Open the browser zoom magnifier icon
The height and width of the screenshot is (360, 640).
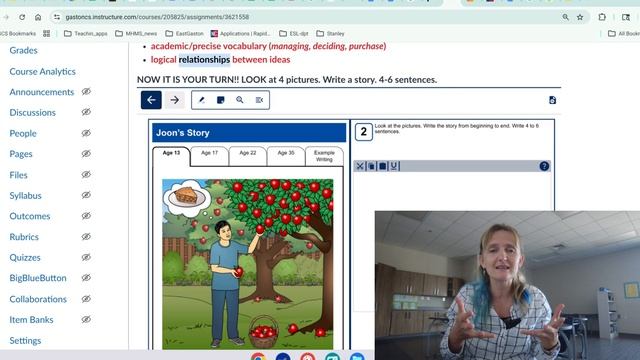565,17
